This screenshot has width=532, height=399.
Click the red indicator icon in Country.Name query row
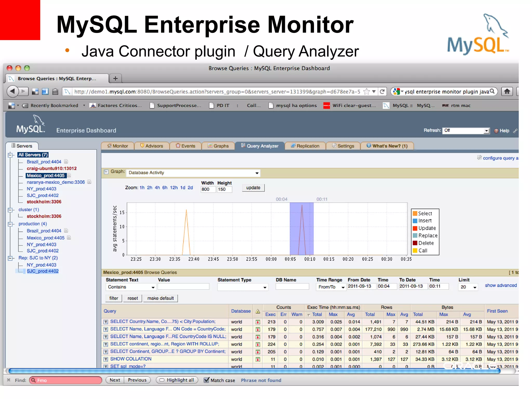click(258, 322)
